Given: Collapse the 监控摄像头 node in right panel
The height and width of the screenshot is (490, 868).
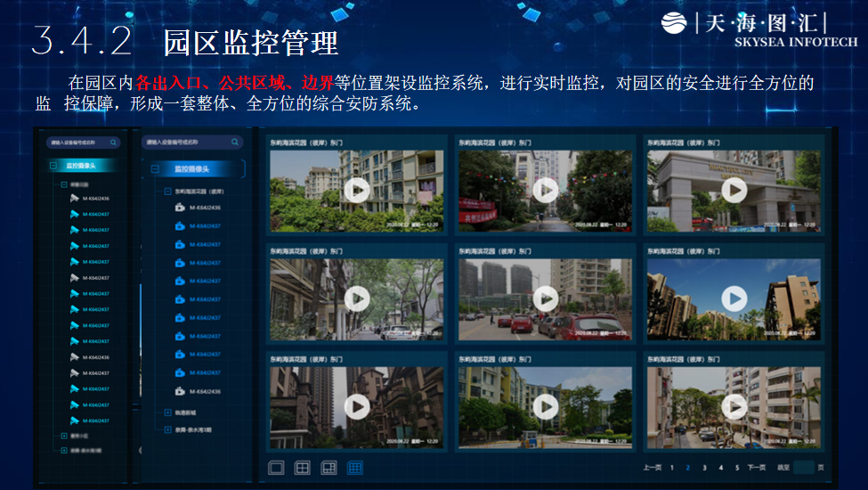Looking at the screenshot, I should [156, 169].
